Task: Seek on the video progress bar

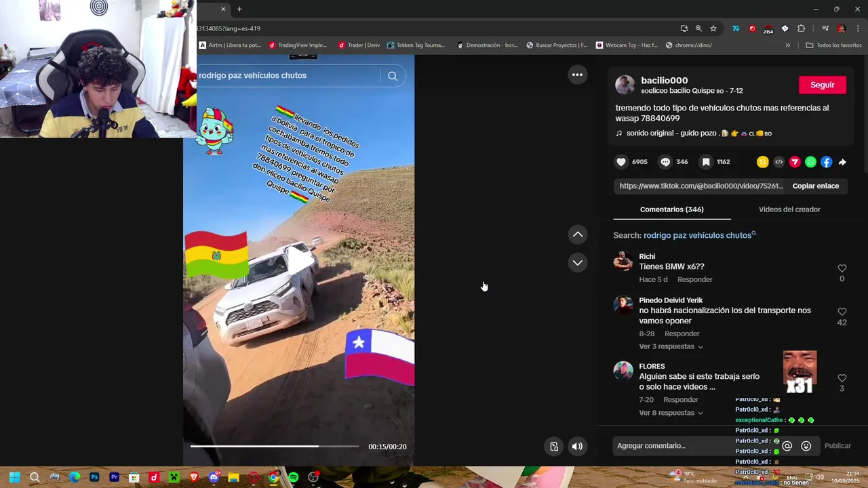Action: pyautogui.click(x=274, y=446)
